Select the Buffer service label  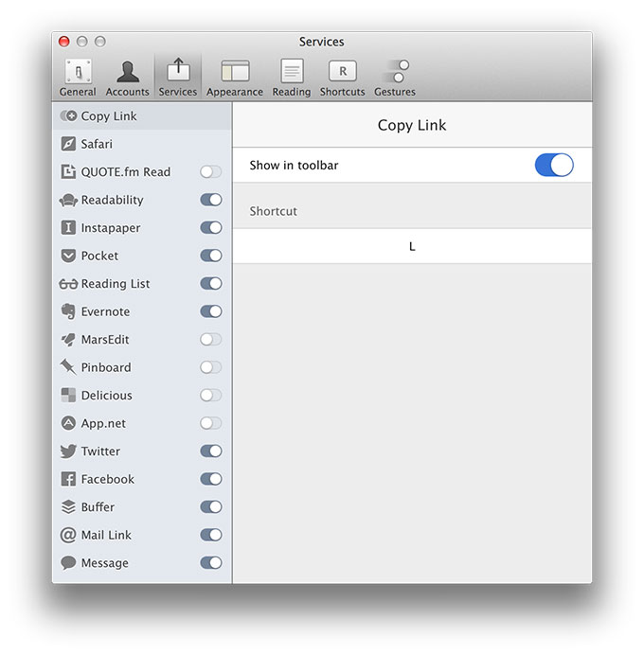pos(98,507)
